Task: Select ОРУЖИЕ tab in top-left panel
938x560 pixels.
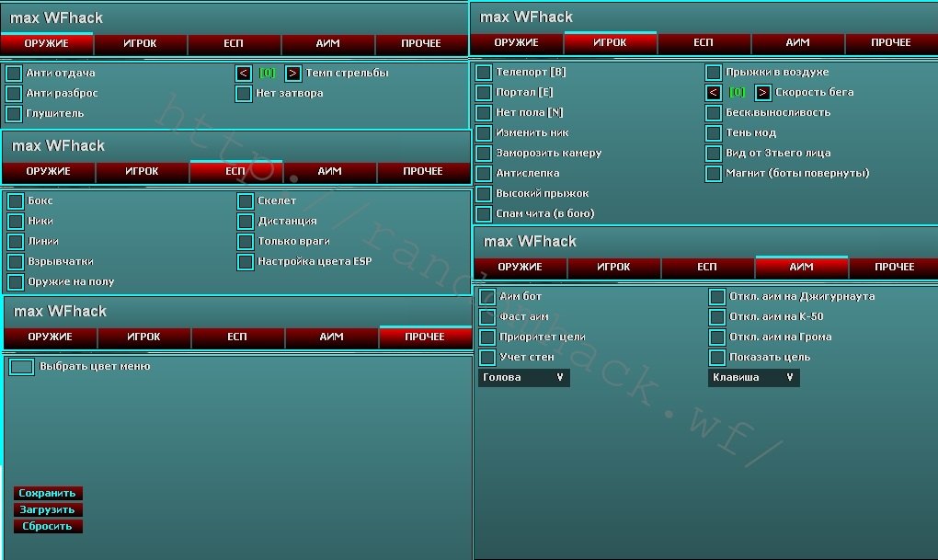Action: [47, 43]
